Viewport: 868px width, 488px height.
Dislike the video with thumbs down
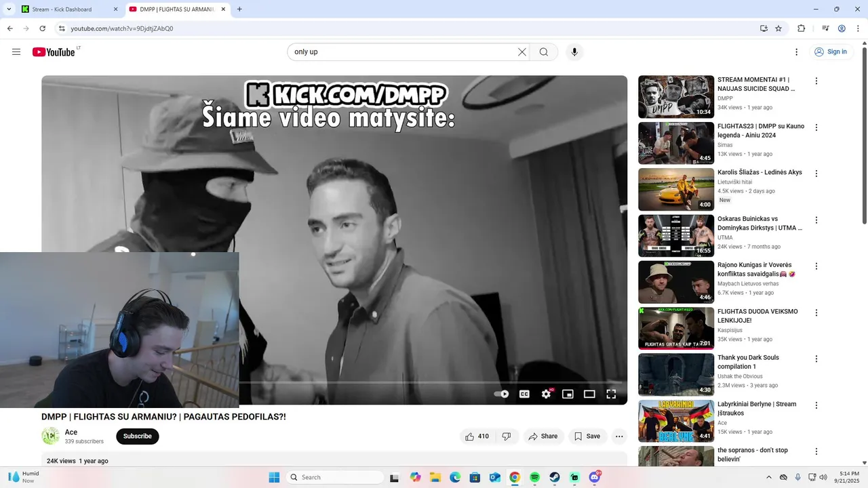coord(507,436)
